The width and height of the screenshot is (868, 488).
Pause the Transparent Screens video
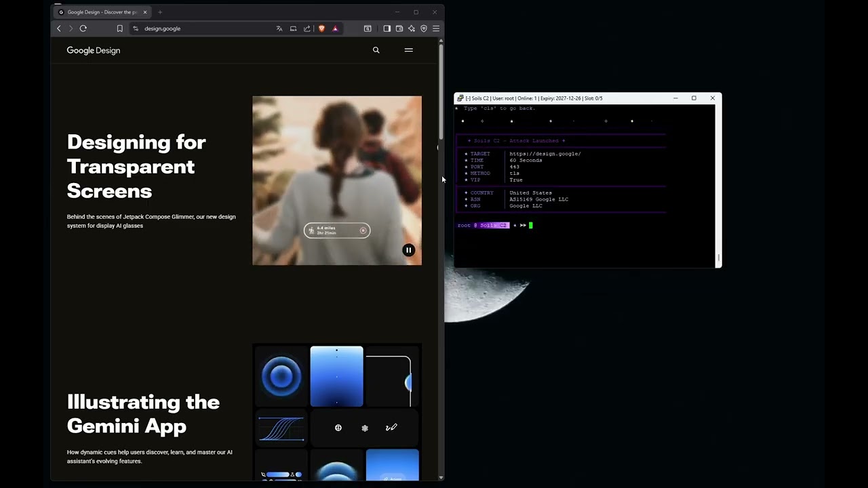click(x=408, y=250)
